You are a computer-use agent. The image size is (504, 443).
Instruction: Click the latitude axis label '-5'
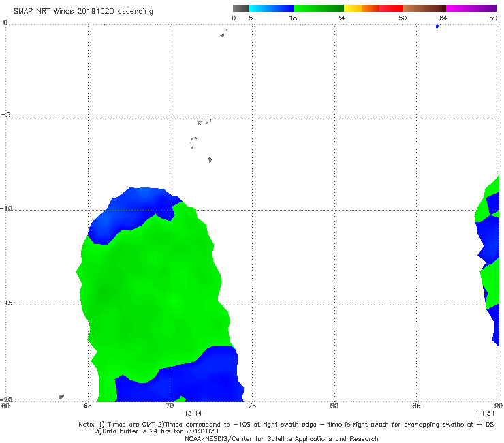tap(5, 115)
